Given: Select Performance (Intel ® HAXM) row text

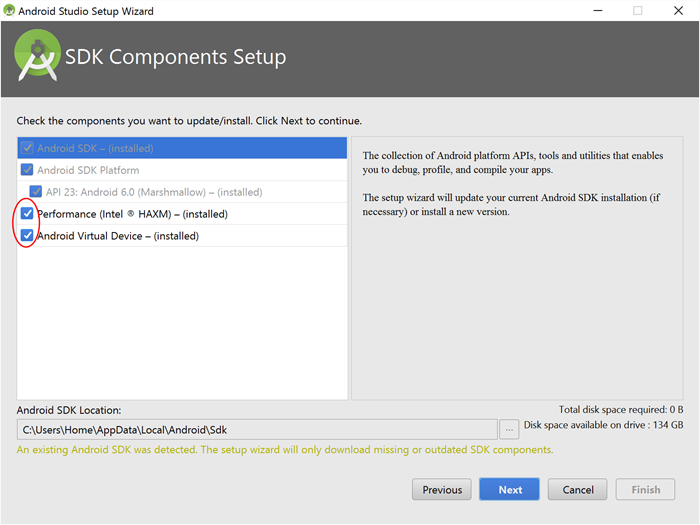Looking at the screenshot, I should click(133, 214).
